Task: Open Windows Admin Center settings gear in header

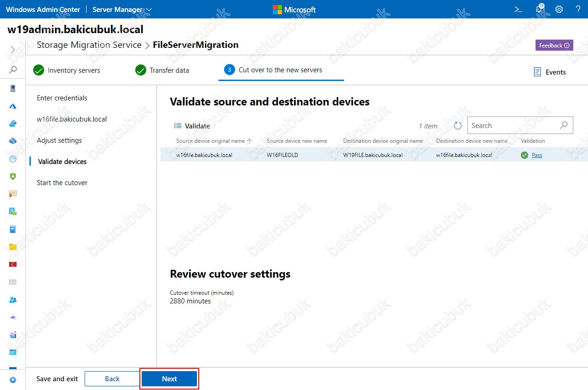Action: (559, 9)
